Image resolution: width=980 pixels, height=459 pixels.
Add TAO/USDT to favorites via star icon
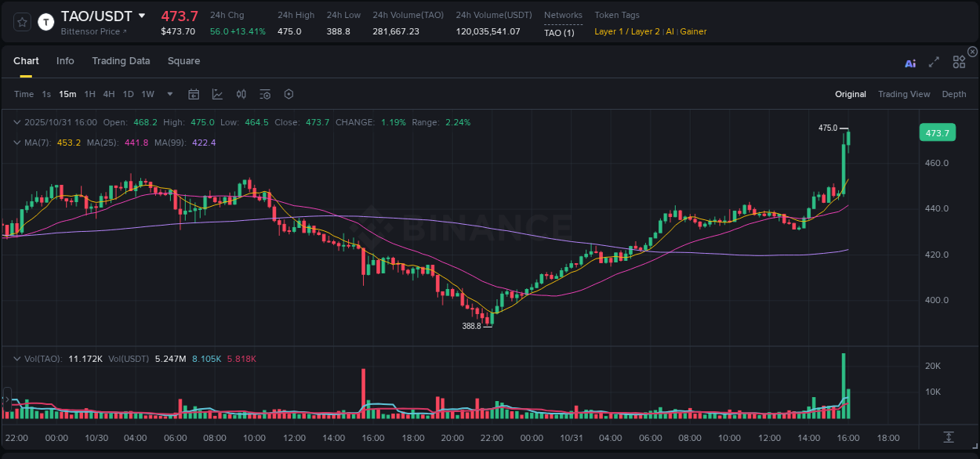[21, 21]
